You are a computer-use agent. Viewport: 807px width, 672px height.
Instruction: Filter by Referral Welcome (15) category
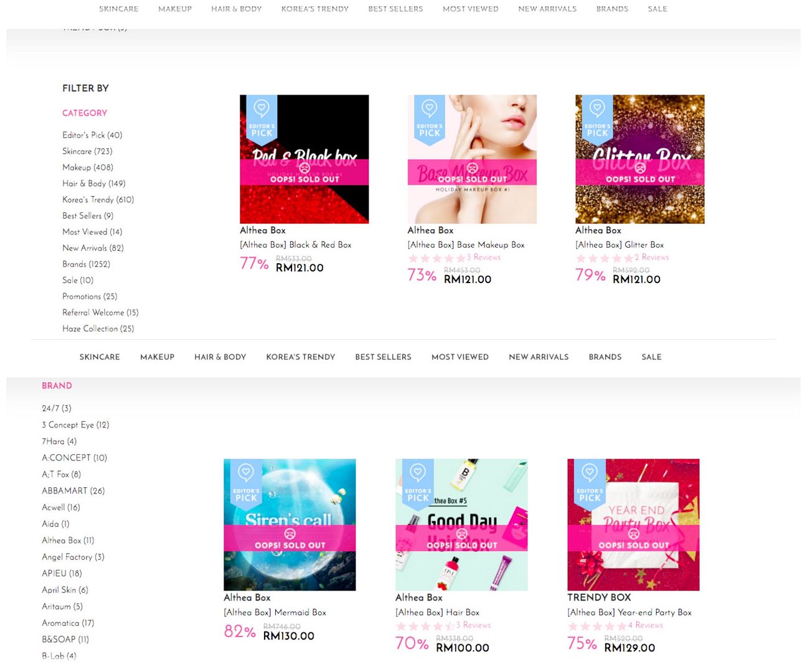100,313
